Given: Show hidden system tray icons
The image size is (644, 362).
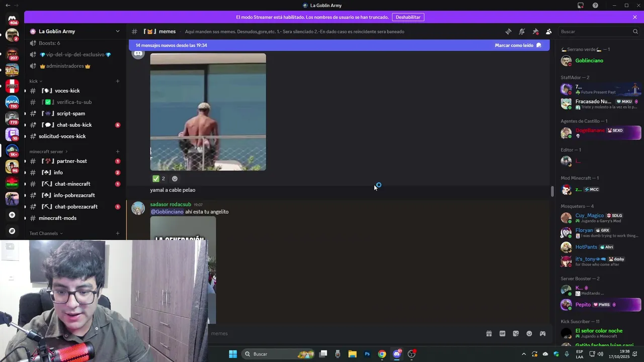Looking at the screenshot, I should (x=523, y=354).
